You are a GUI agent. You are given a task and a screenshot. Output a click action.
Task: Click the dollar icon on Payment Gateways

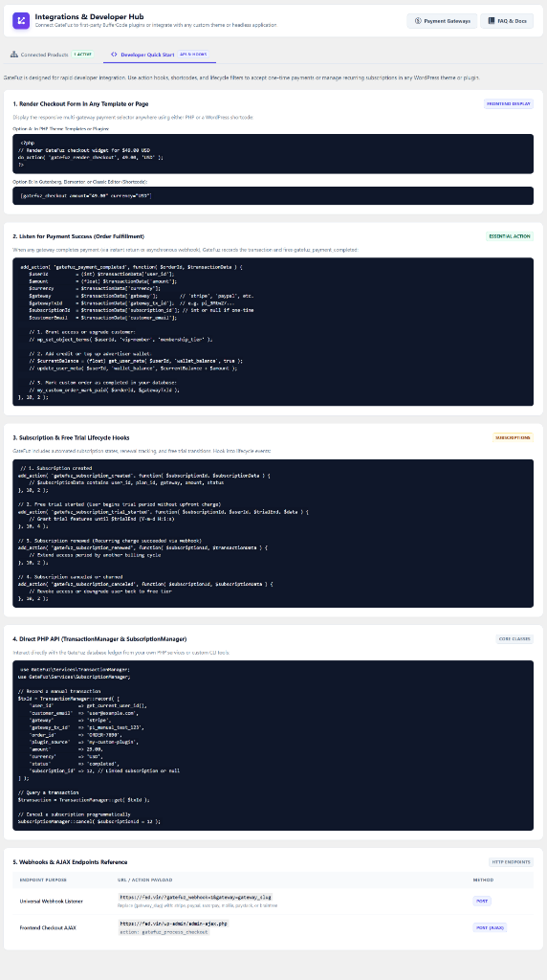tap(418, 21)
